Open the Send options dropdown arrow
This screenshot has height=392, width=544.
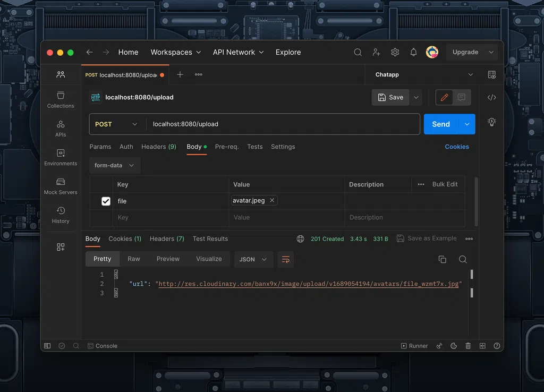click(467, 124)
